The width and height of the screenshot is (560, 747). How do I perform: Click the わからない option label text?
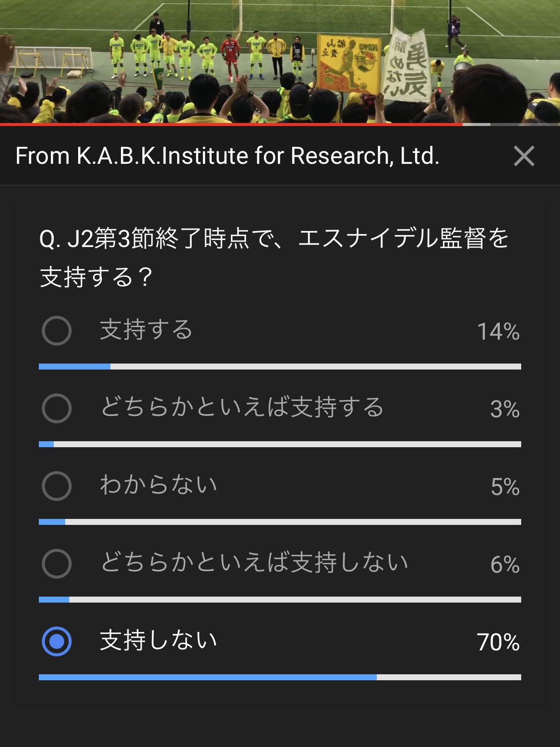[x=158, y=486]
